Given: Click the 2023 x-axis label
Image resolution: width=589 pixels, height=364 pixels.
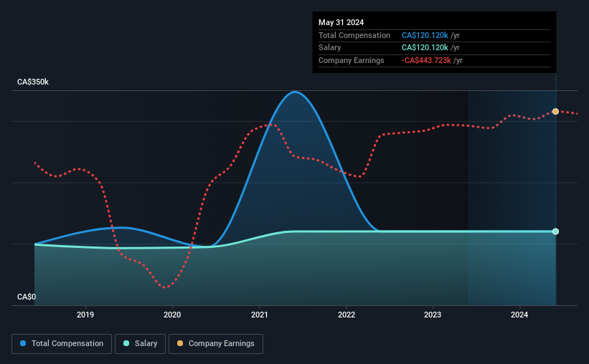Looking at the screenshot, I should pos(433,315).
